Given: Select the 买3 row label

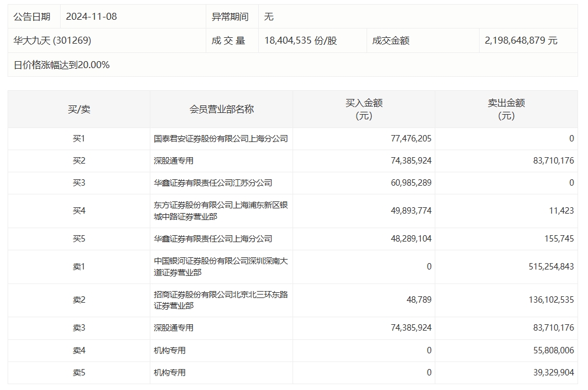Looking at the screenshot, I should (x=79, y=183).
